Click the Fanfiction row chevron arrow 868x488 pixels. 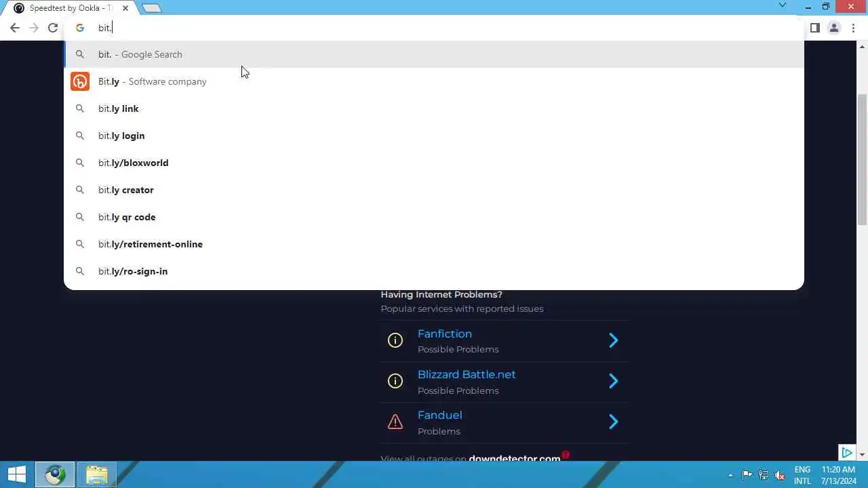tap(614, 340)
